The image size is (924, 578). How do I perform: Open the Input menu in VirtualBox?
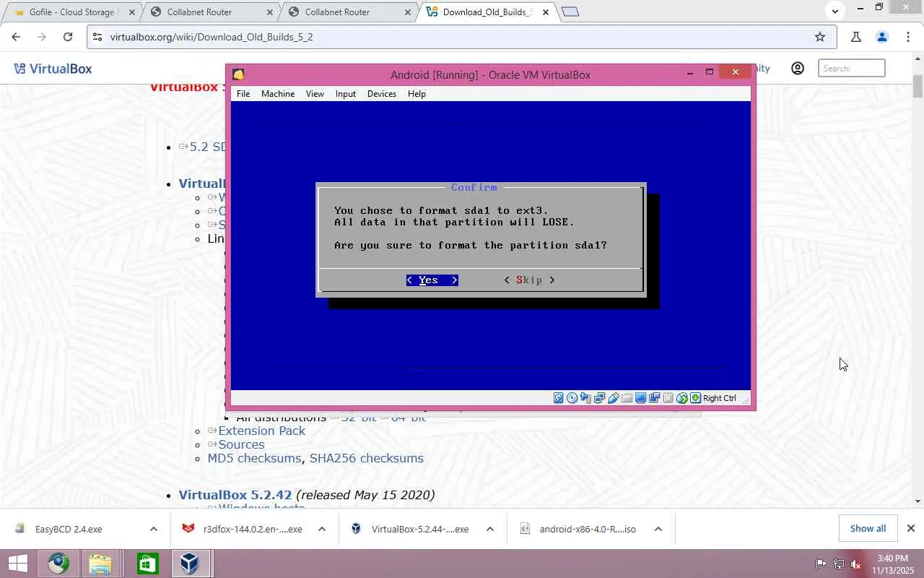click(x=346, y=94)
